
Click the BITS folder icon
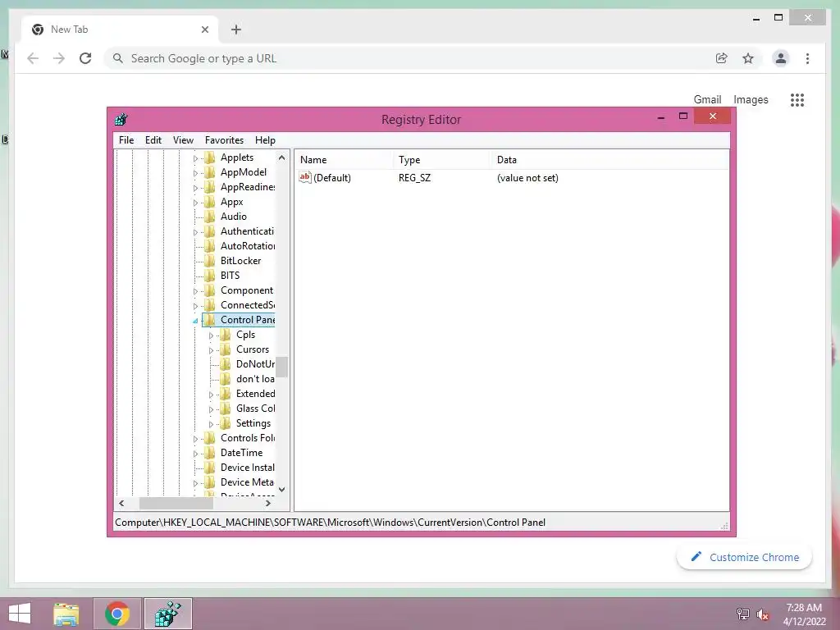(210, 276)
